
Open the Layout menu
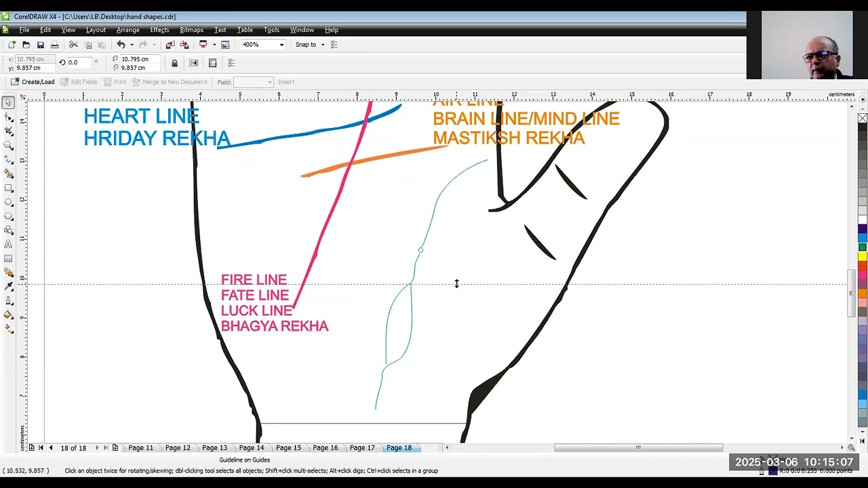click(x=96, y=30)
